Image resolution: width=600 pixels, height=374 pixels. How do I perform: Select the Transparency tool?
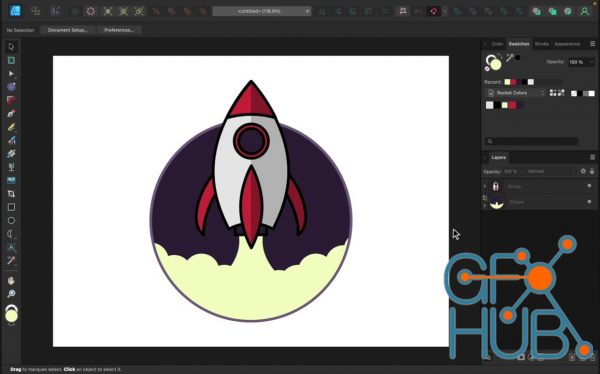click(11, 167)
